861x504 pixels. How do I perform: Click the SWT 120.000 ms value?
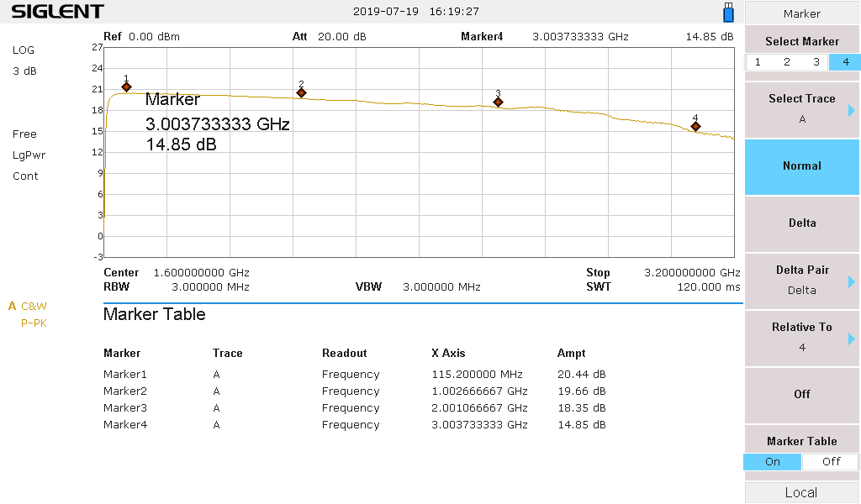[708, 286]
